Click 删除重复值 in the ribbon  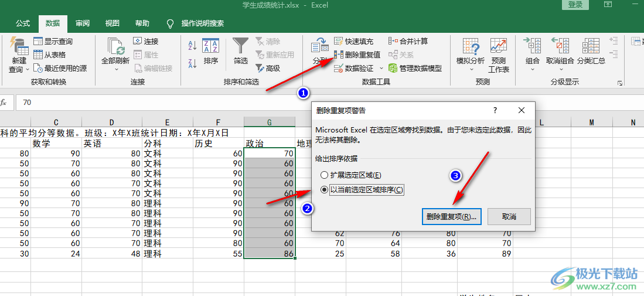(357, 55)
